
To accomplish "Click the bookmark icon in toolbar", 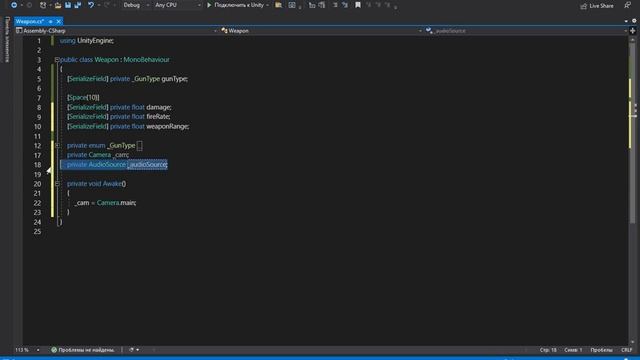I will (x=358, y=5).
